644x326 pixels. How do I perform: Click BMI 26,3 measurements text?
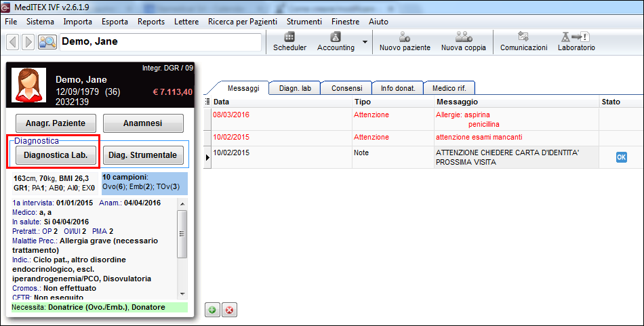[74, 179]
